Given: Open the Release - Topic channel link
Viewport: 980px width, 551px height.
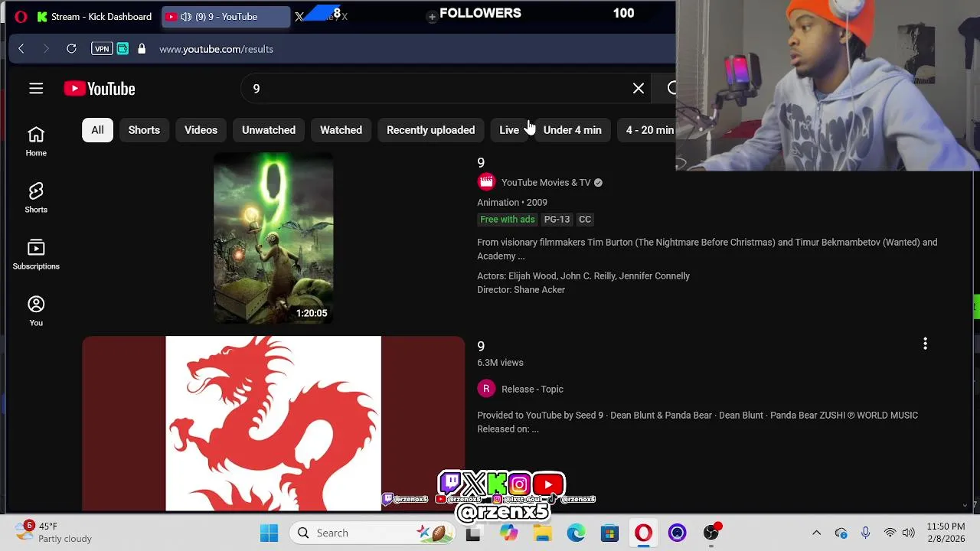Looking at the screenshot, I should (x=532, y=389).
